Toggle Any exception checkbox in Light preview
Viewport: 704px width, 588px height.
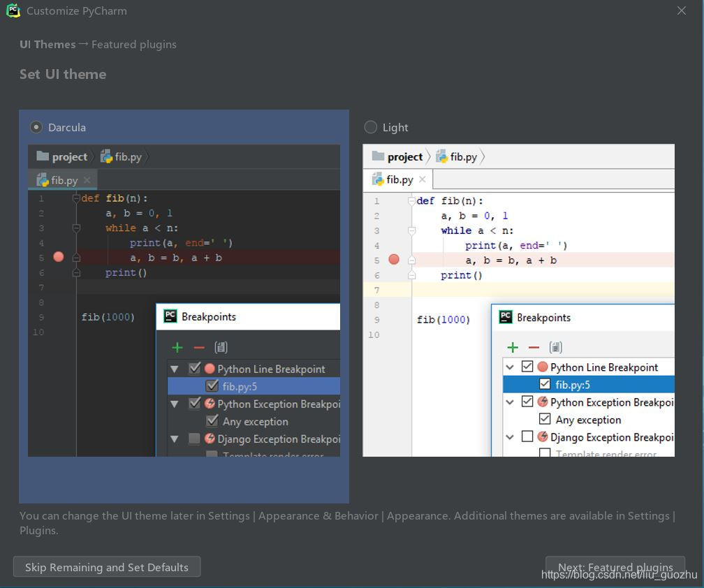545,419
